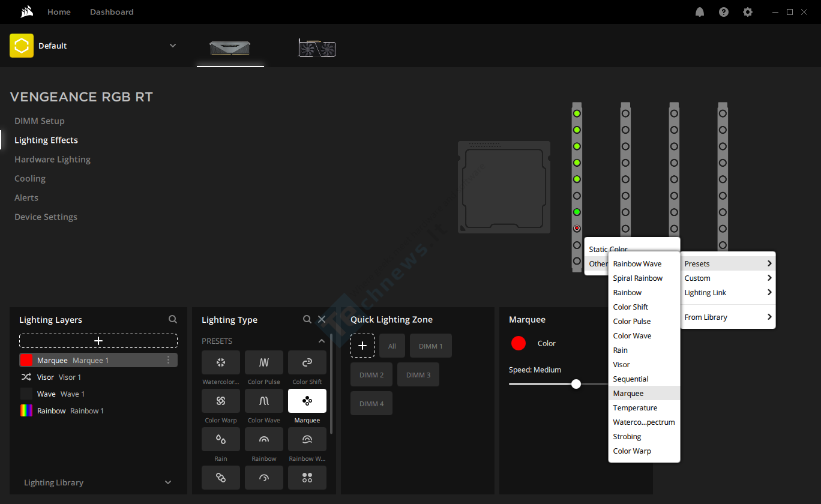Expand the Default profile dropdown
Viewport: 821px width, 504px height.
point(173,46)
